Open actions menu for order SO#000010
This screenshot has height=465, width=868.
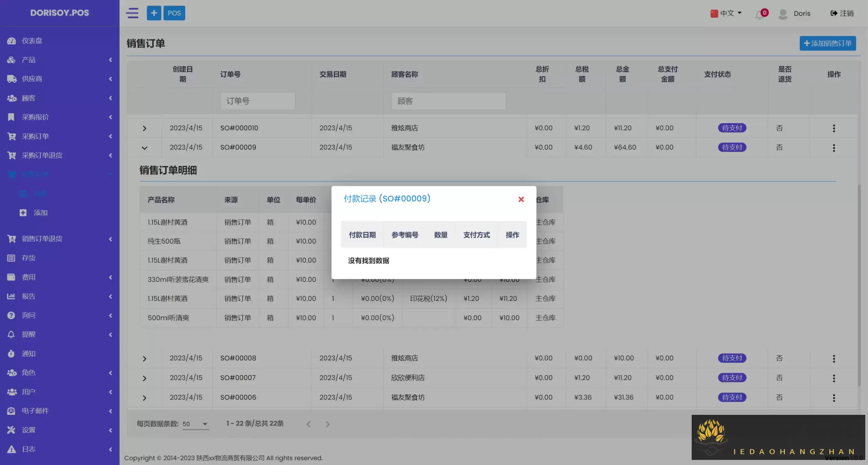(834, 128)
